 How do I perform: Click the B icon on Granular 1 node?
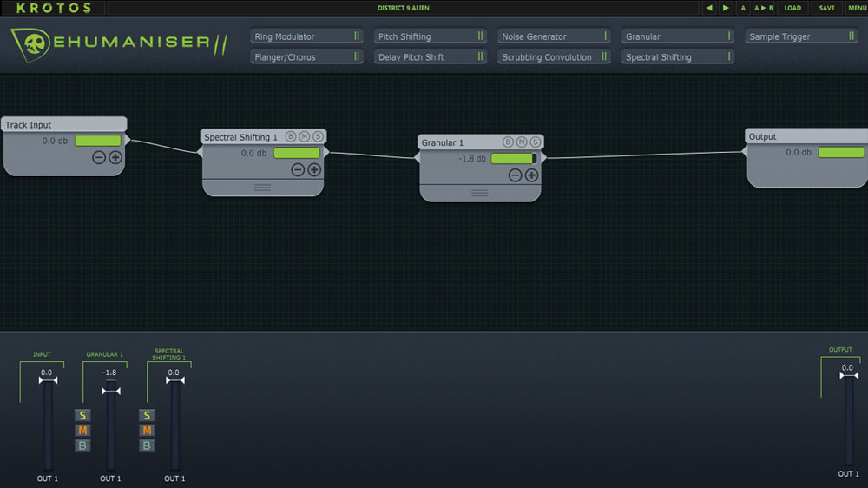coord(509,142)
